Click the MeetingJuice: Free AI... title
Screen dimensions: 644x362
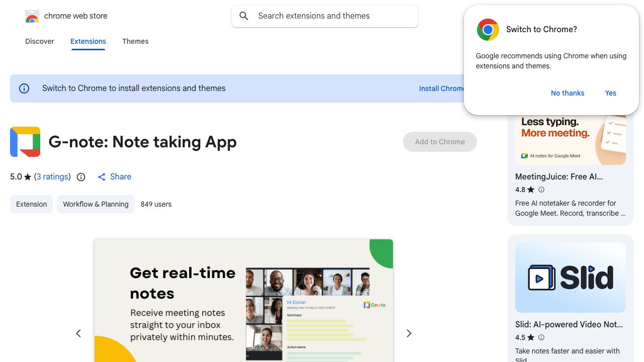point(559,177)
